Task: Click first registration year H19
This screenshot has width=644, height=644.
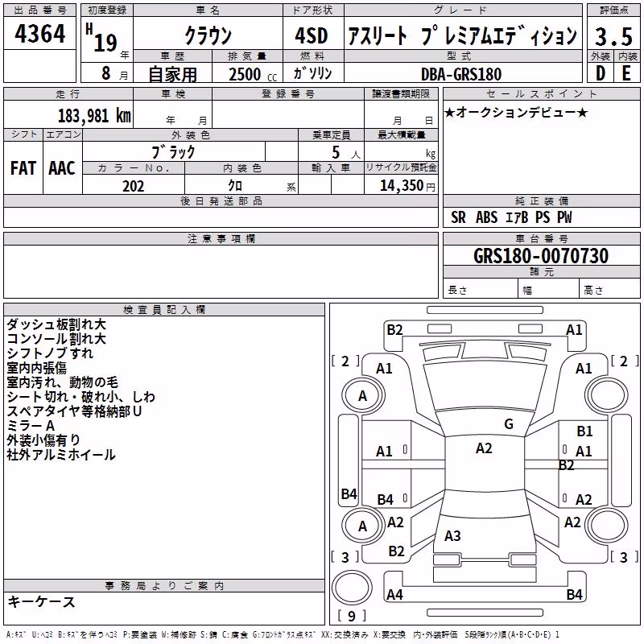Action: (102, 39)
